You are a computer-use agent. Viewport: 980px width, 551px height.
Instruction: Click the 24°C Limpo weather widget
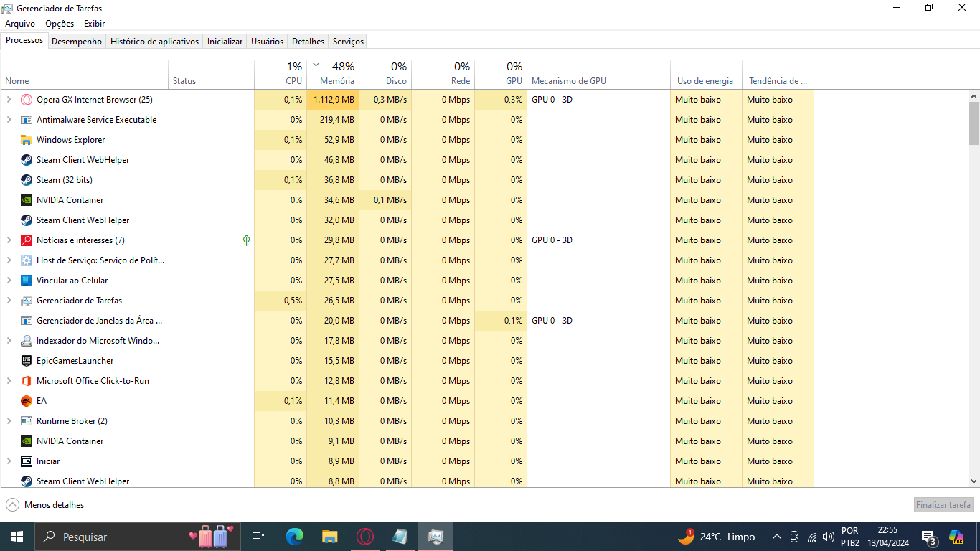(716, 537)
